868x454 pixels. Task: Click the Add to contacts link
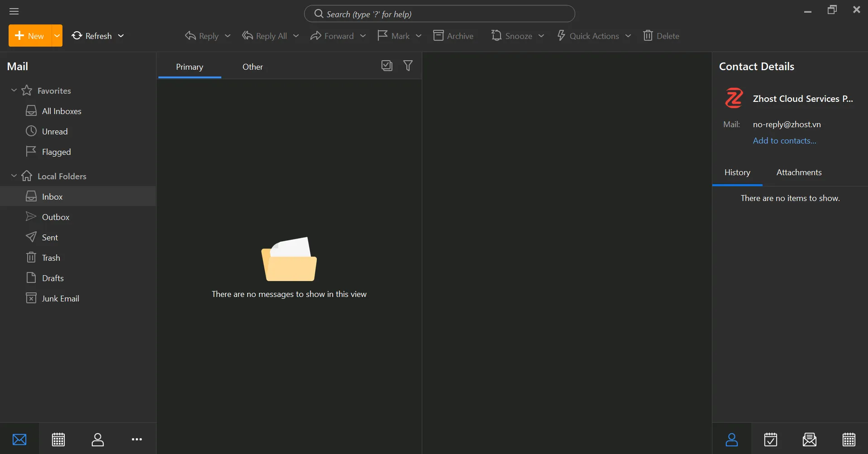tap(784, 141)
